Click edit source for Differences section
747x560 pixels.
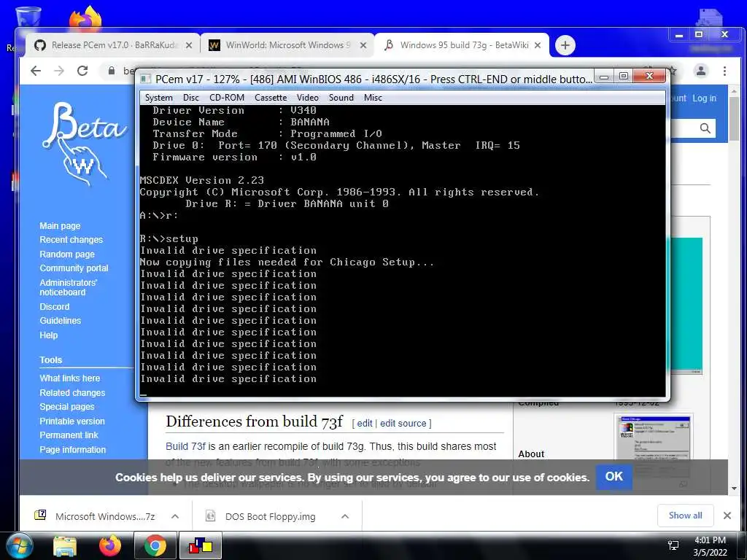(x=403, y=424)
